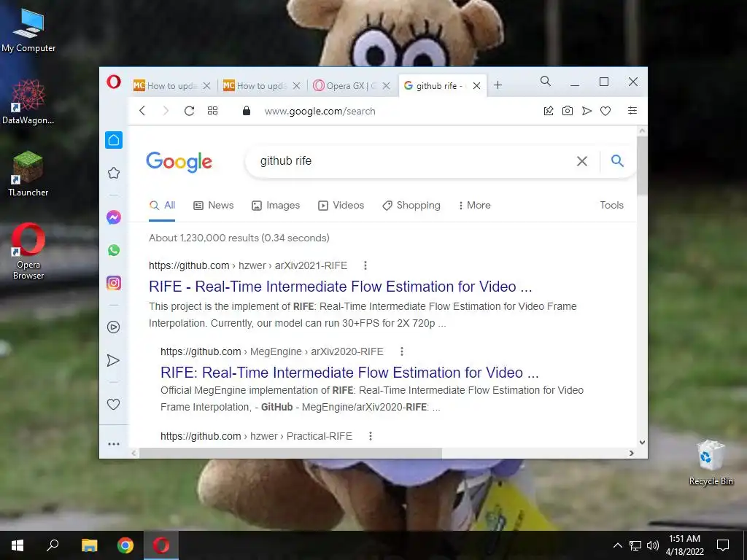Open Easy Setup menu icon
747x560 pixels.
point(632,111)
